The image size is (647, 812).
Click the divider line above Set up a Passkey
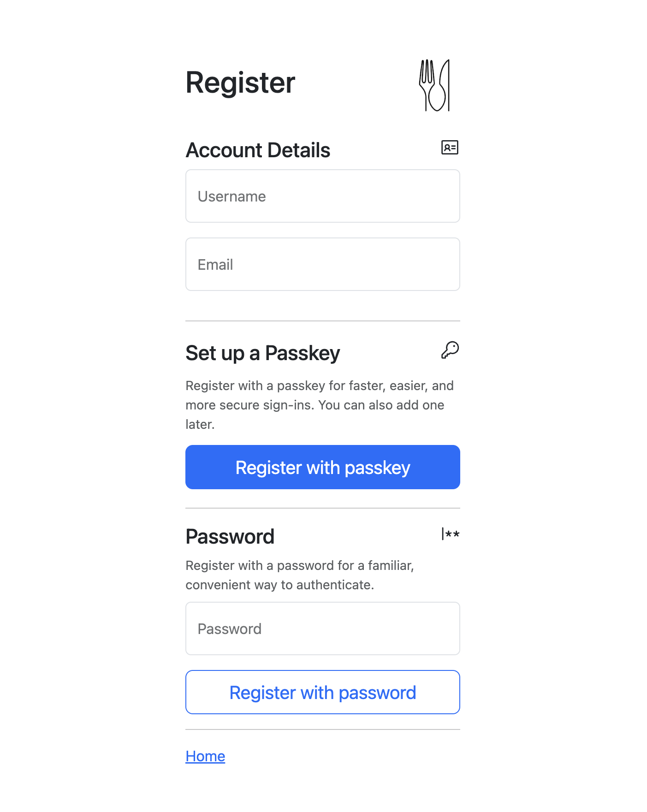point(323,320)
